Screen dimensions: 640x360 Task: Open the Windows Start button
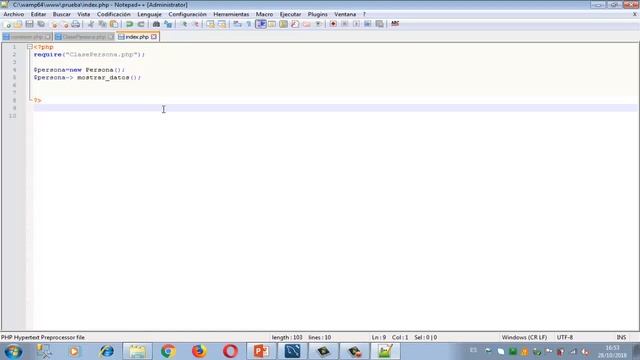click(13, 351)
